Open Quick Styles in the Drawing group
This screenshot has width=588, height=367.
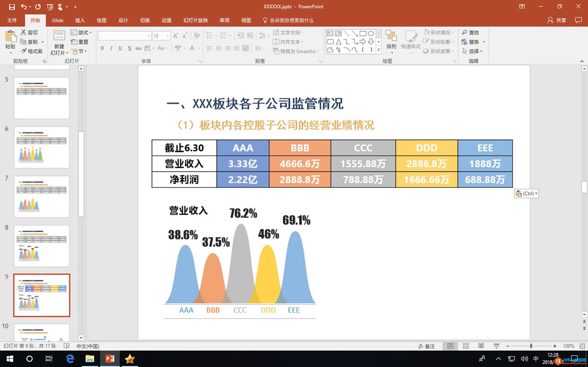coord(411,41)
